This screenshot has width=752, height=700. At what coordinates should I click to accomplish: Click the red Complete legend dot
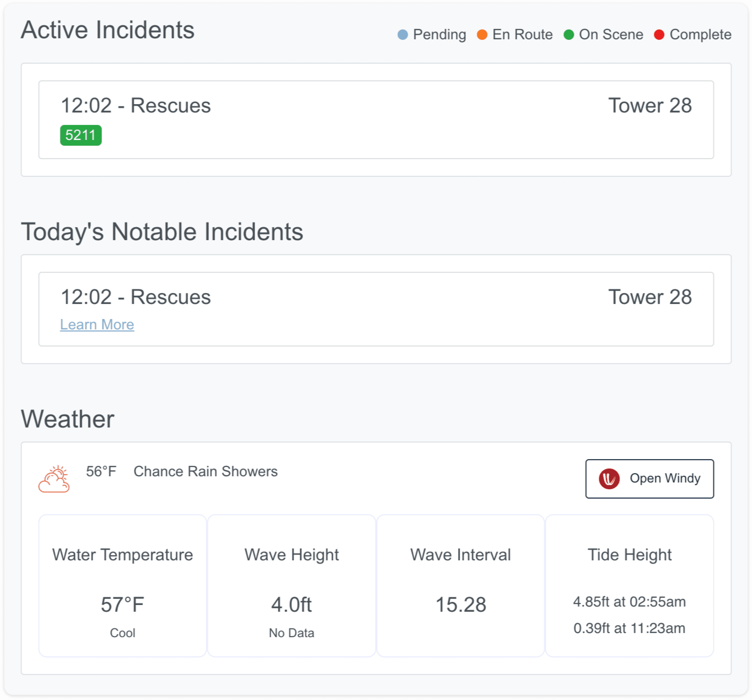pyautogui.click(x=659, y=35)
